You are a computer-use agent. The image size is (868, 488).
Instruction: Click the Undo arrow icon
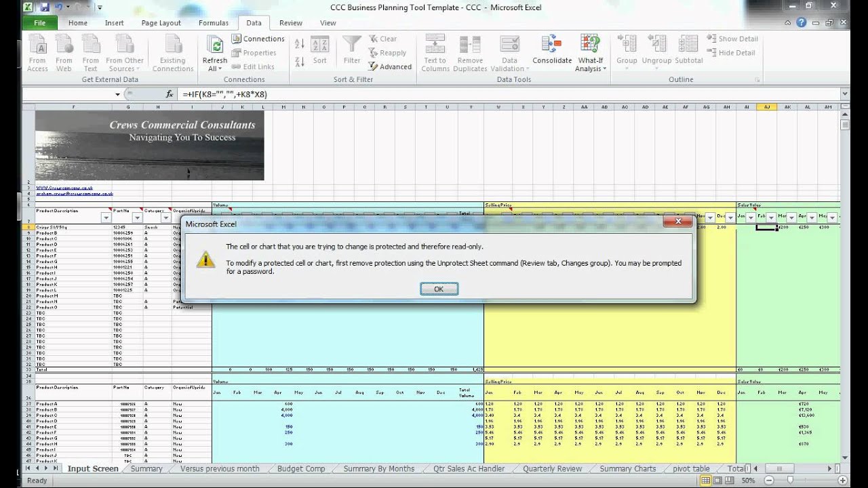(59, 7)
